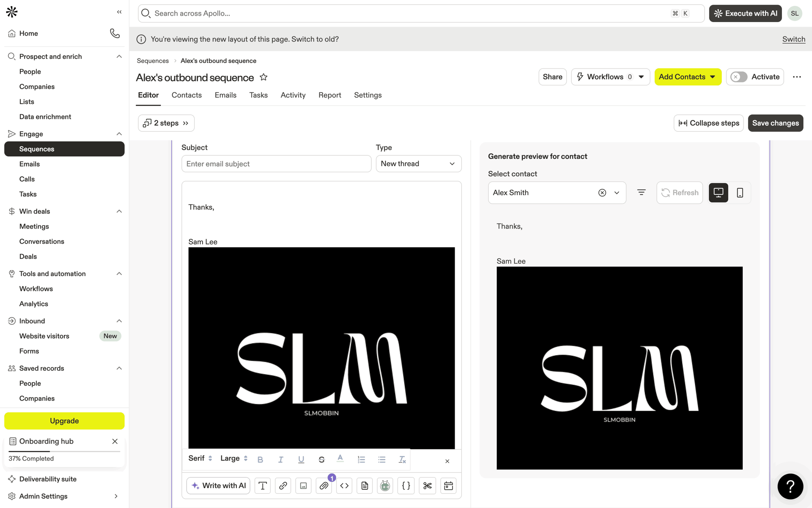812x508 pixels.
Task: Toggle the text formatting options icon
Action: (263, 486)
